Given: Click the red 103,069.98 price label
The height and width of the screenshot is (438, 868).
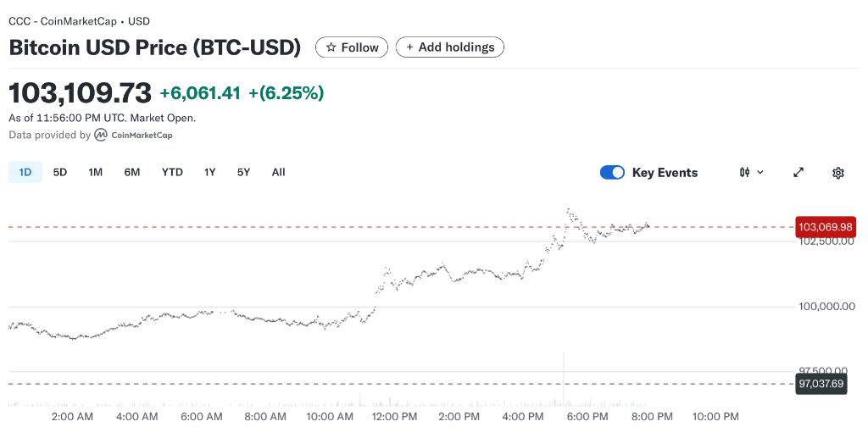Looking at the screenshot, I should click(825, 227).
